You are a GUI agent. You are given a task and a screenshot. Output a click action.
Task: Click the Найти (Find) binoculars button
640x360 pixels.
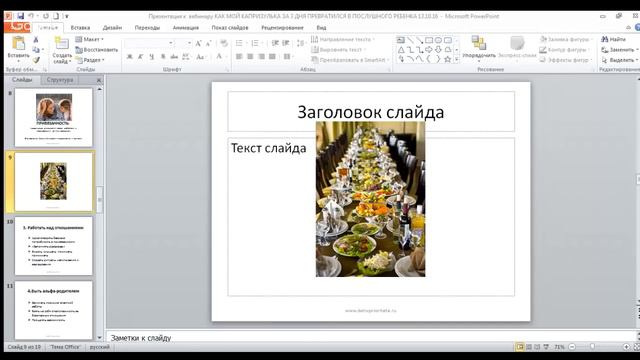pyautogui.click(x=613, y=39)
